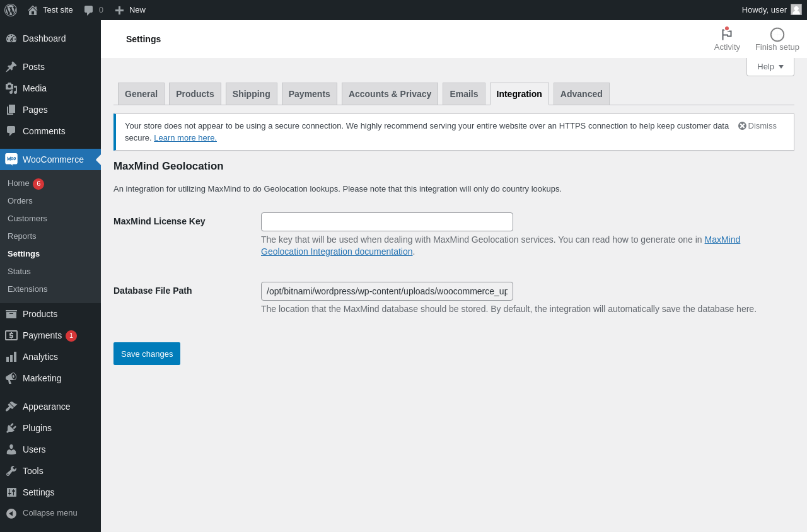The width and height of the screenshot is (807, 532).
Task: Click the Finish setup circle icon
Action: pyautogui.click(x=777, y=35)
